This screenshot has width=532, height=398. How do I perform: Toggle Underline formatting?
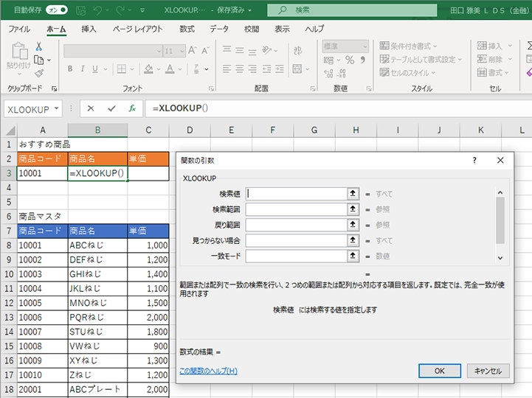pyautogui.click(x=95, y=69)
